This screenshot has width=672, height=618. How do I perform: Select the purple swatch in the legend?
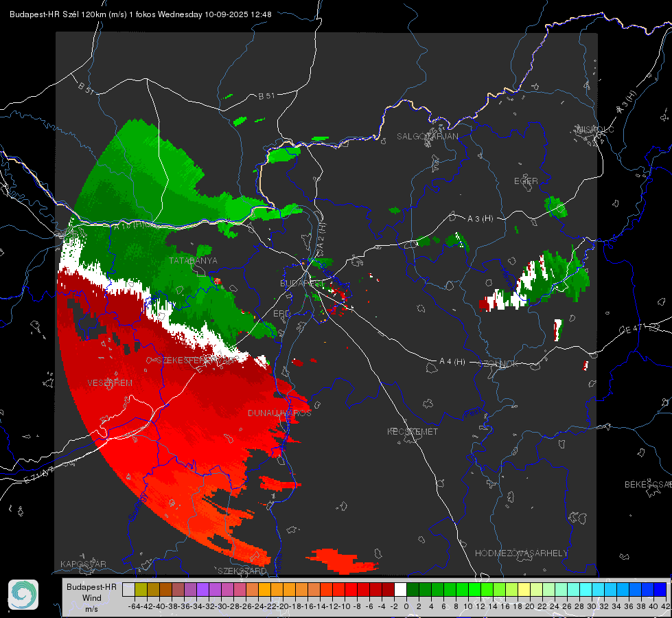click(x=202, y=589)
